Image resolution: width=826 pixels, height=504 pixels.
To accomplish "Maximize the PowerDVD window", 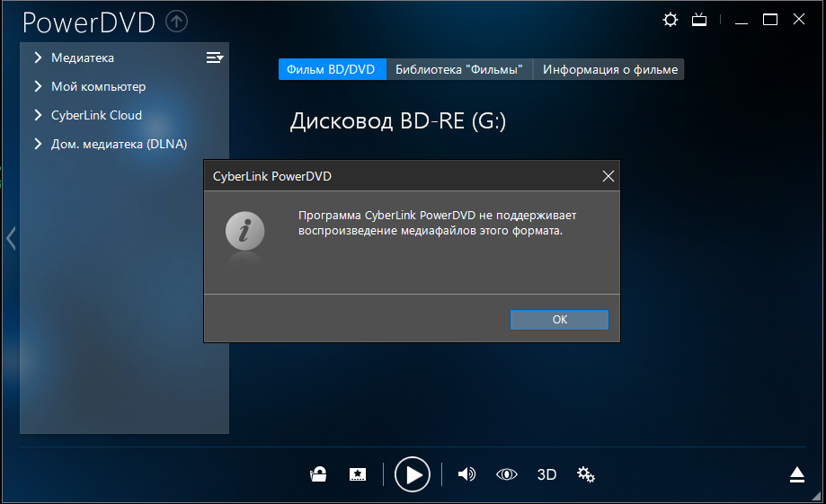I will click(770, 20).
